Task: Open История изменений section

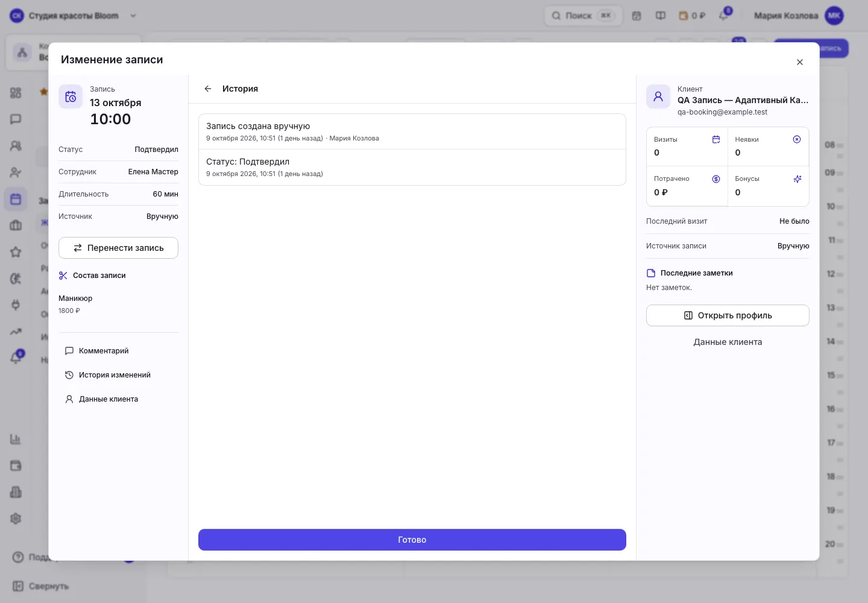Action: (107, 375)
